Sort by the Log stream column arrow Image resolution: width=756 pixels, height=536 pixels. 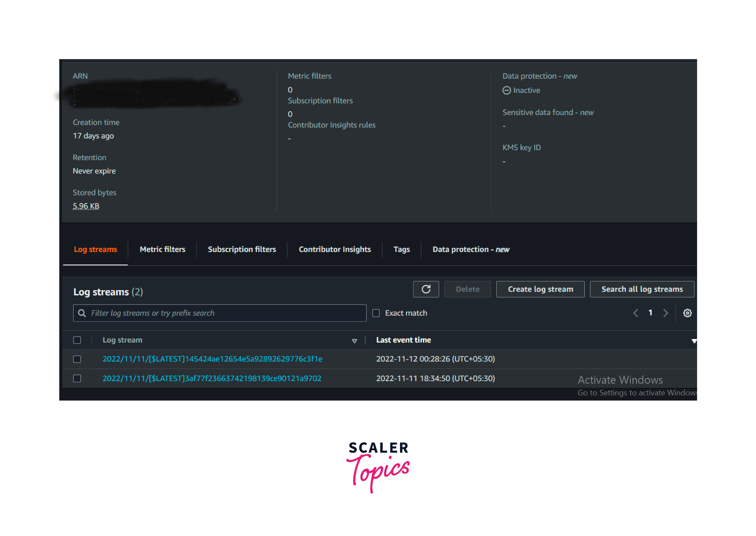coord(355,340)
